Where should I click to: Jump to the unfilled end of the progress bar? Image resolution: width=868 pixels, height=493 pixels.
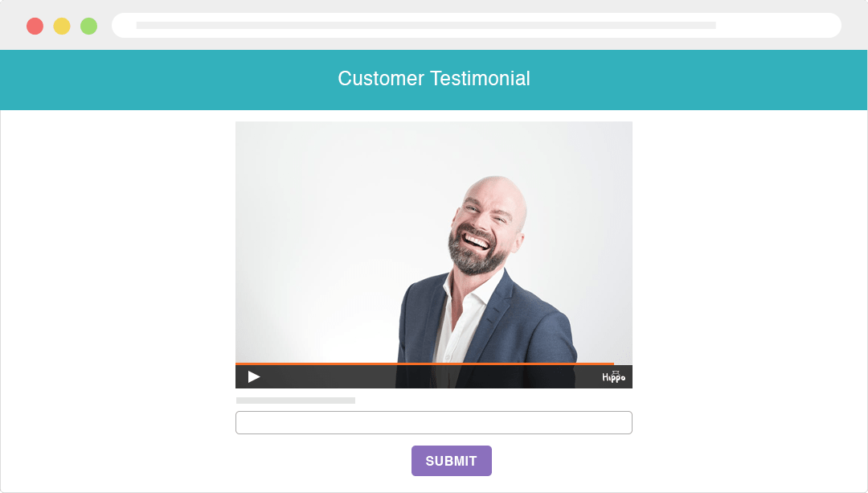tap(623, 364)
